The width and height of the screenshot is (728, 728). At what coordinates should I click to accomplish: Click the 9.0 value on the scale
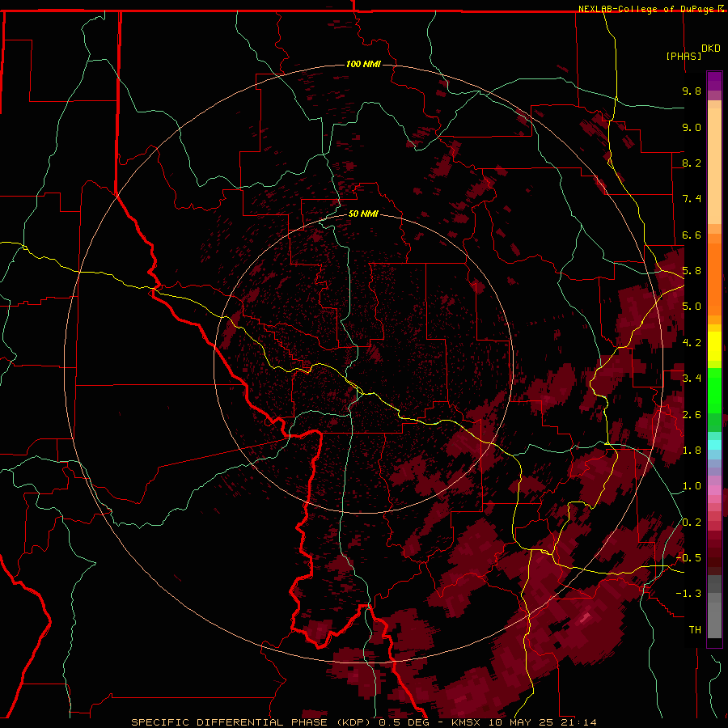pos(692,127)
